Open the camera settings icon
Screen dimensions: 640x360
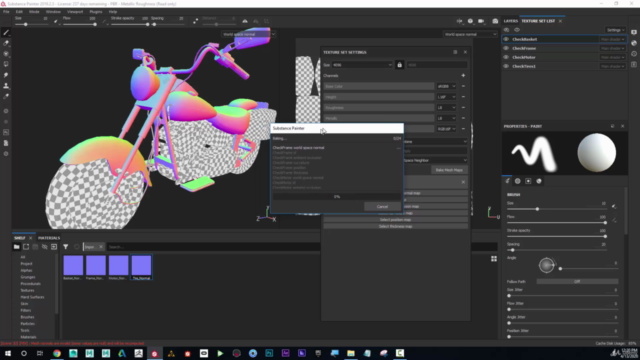click(x=481, y=21)
